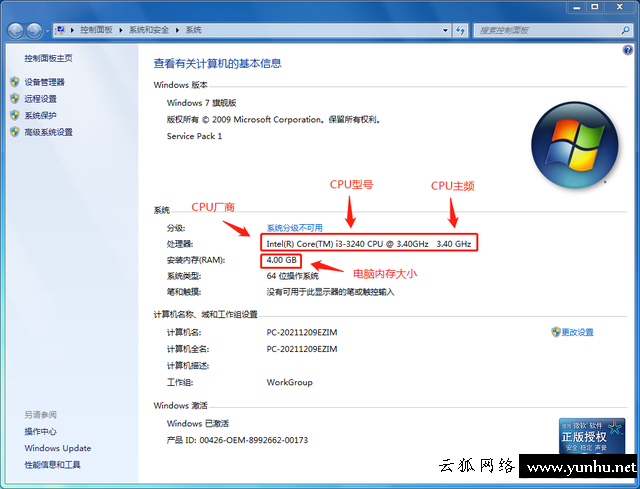The width and height of the screenshot is (640, 489).
Task: Select the WorkGroup value
Action: coord(290,382)
